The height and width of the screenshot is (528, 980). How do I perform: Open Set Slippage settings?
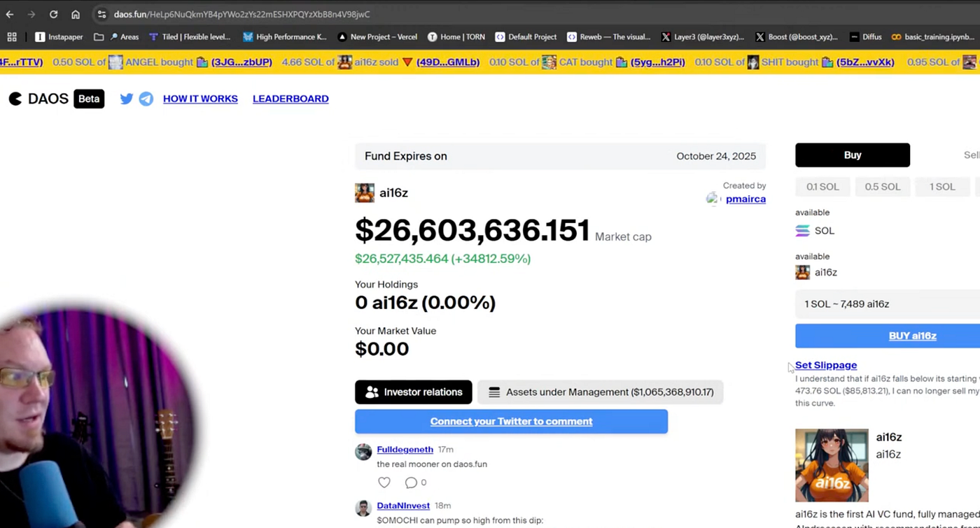(x=826, y=365)
